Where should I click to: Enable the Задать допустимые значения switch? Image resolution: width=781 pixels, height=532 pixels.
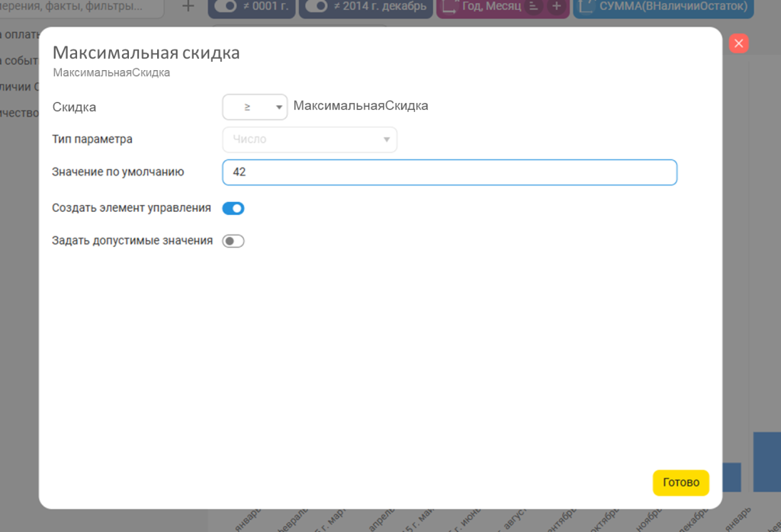pyautogui.click(x=233, y=242)
